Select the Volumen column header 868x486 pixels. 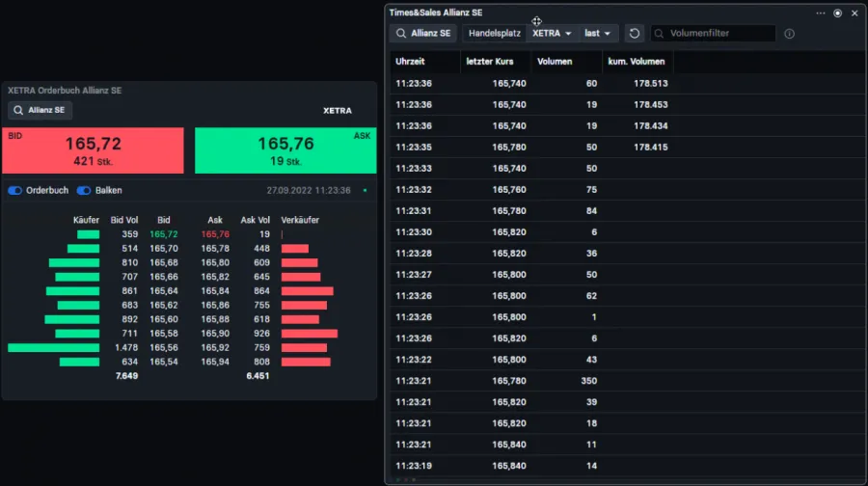(x=555, y=62)
